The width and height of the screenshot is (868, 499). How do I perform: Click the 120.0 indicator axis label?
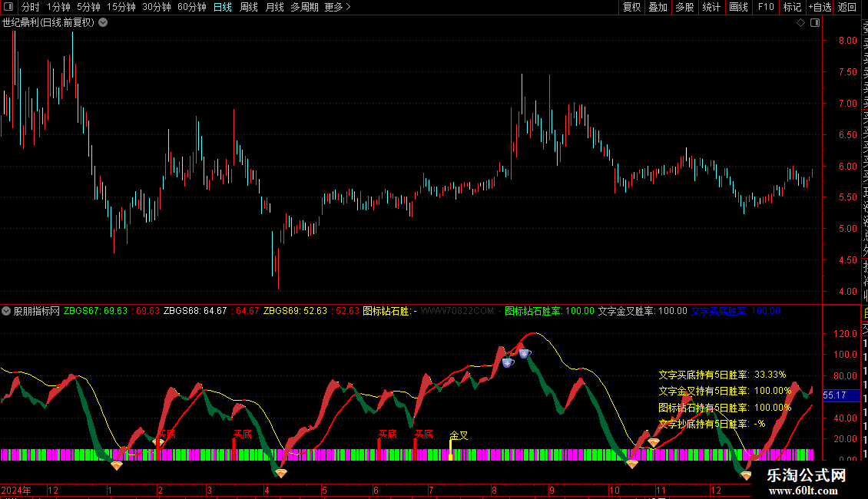[x=845, y=334]
